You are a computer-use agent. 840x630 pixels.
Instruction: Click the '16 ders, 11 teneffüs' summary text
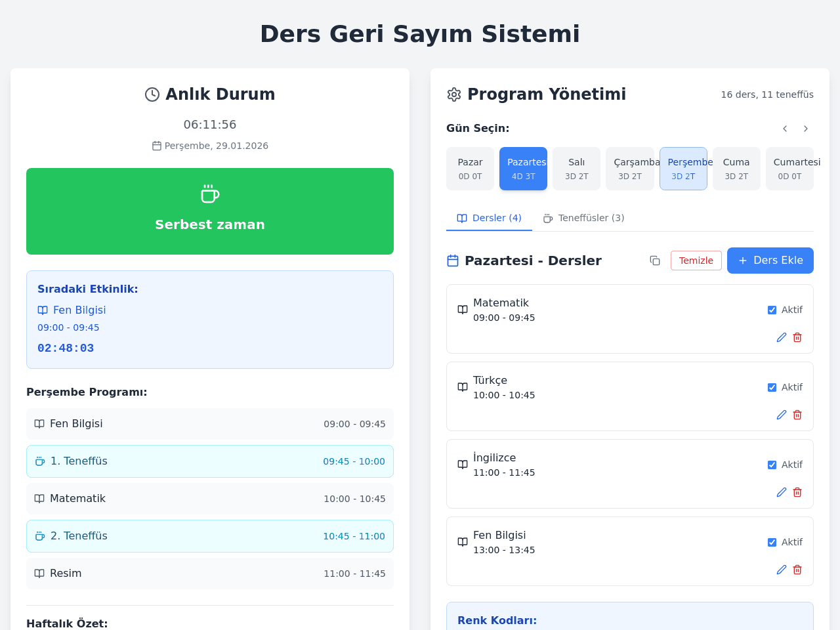(x=767, y=94)
